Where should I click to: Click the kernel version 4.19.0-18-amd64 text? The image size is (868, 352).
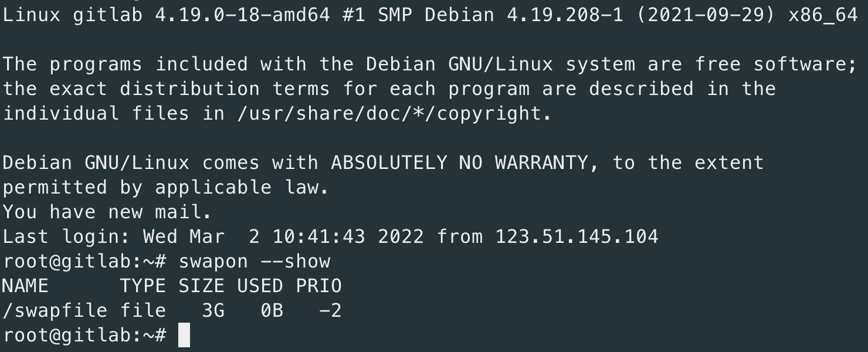[x=243, y=15]
